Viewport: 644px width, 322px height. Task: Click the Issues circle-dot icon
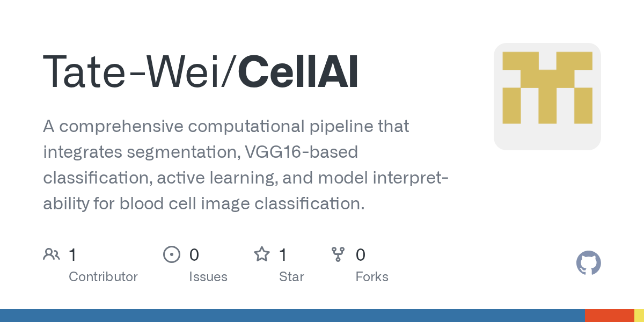click(x=171, y=254)
